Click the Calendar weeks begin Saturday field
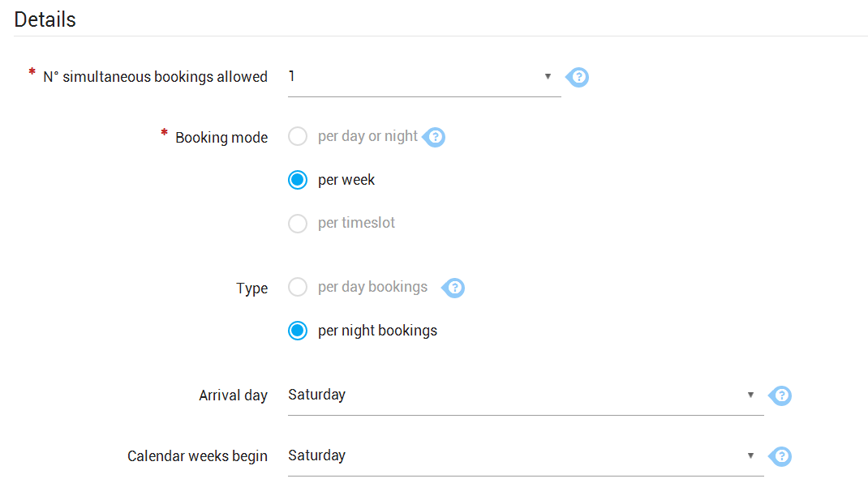The image size is (868, 483). coord(526,456)
